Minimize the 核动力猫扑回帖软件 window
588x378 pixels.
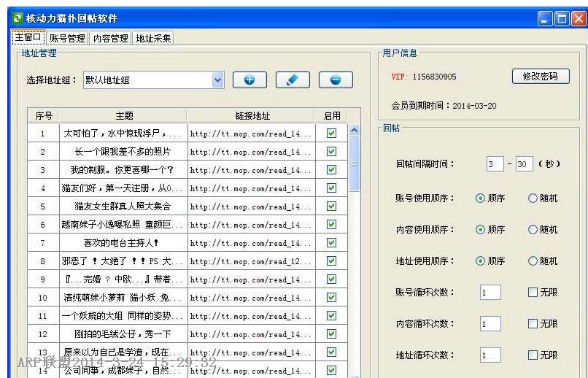[x=544, y=18]
